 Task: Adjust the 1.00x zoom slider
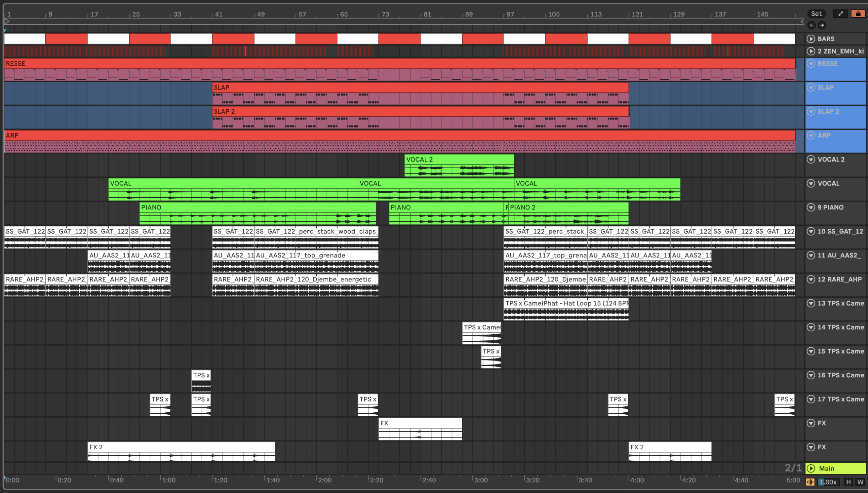pos(828,482)
